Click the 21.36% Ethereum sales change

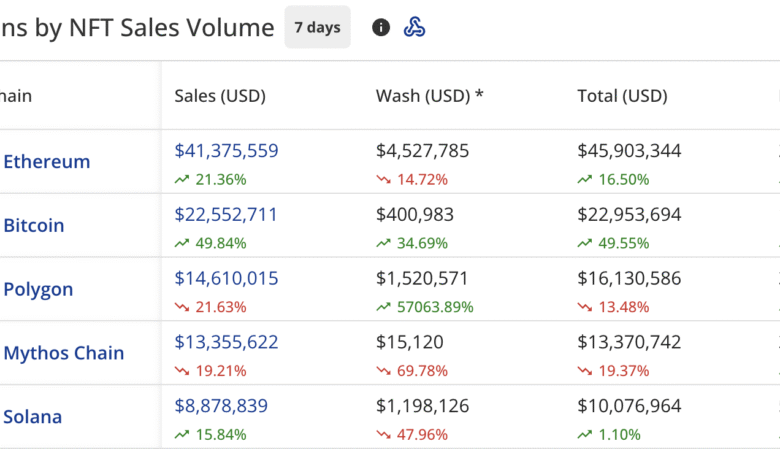point(210,180)
